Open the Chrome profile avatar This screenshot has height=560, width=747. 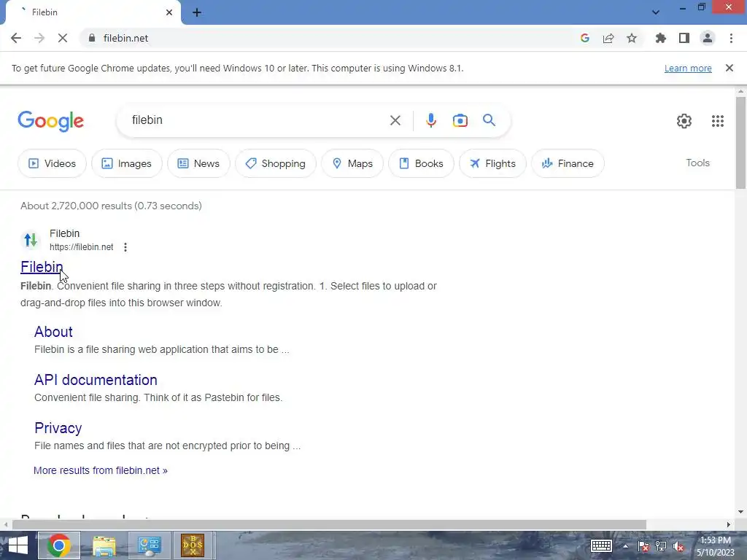(708, 38)
